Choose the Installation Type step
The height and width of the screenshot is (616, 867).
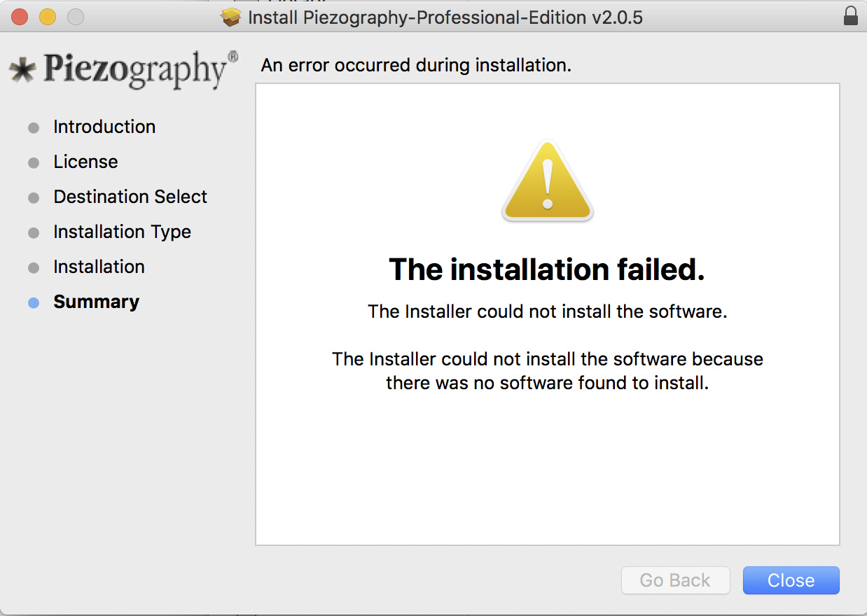[x=122, y=232]
